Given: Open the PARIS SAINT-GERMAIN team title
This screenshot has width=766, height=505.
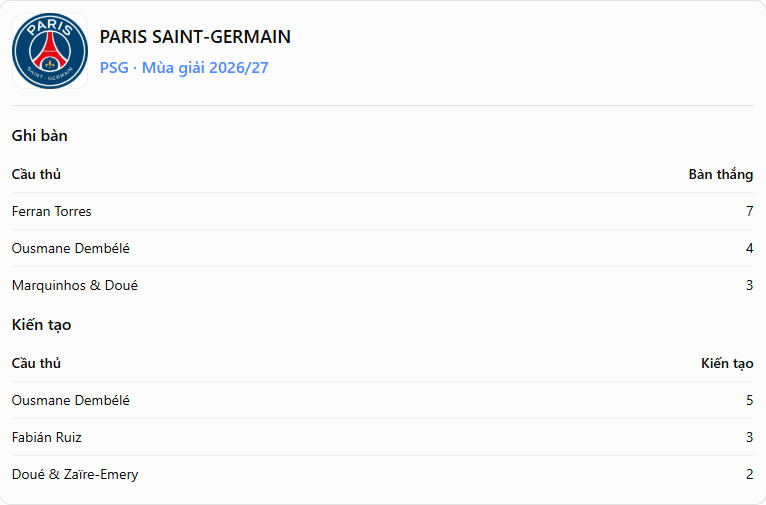Looking at the screenshot, I should (x=195, y=37).
